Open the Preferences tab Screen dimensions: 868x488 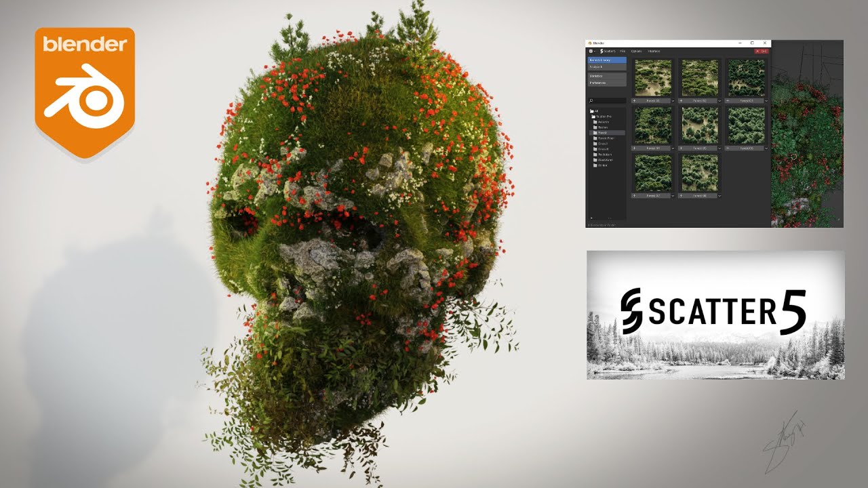tap(607, 83)
